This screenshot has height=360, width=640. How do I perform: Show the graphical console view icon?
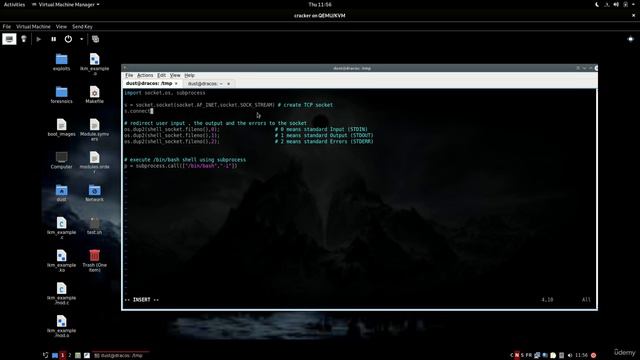[9, 39]
